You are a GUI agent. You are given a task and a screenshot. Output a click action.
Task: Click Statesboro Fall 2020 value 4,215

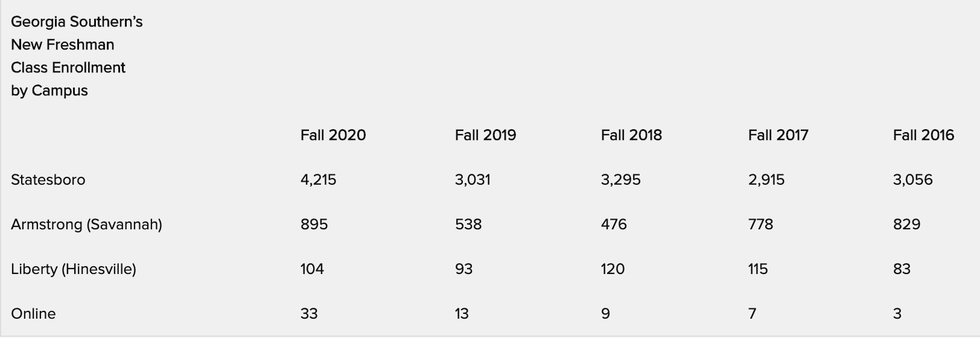click(x=318, y=180)
